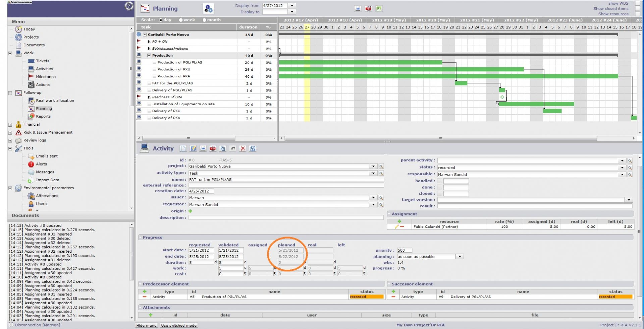Enable the show WBS checkbox
This screenshot has width=644, height=329.
(x=637, y=3)
